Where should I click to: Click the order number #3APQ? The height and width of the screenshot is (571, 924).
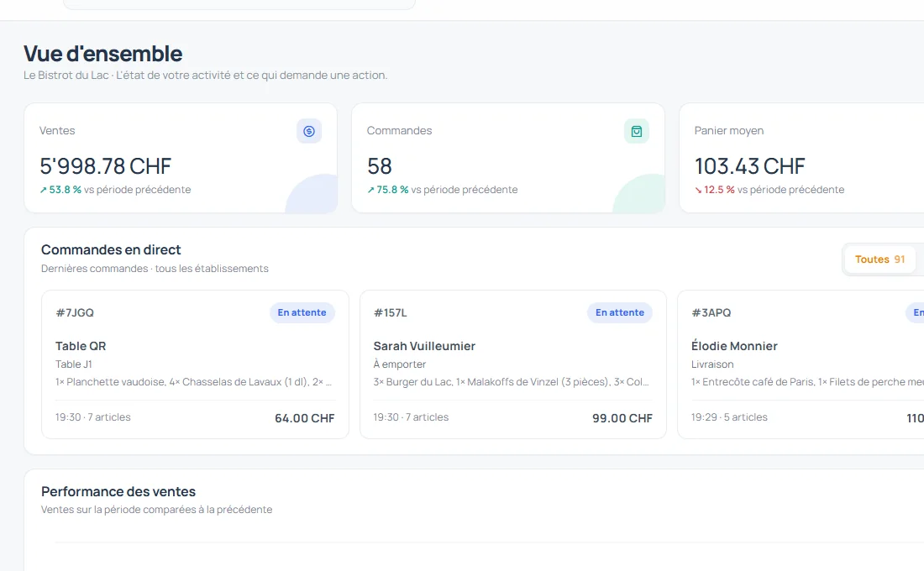(x=711, y=312)
